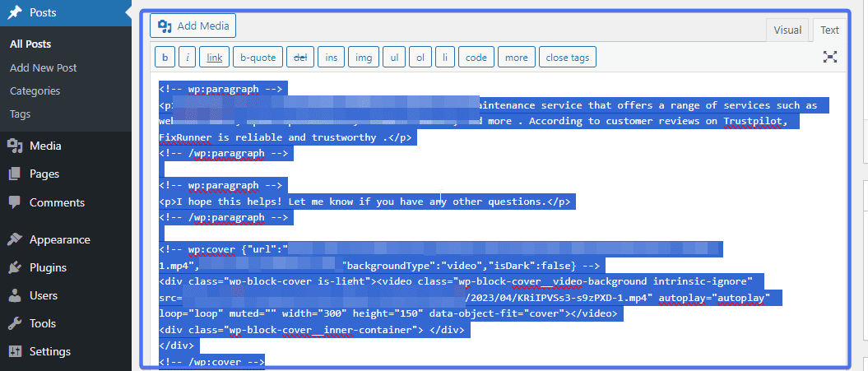The image size is (868, 371).
Task: Open the Tools menu label
Action: coord(43,323)
